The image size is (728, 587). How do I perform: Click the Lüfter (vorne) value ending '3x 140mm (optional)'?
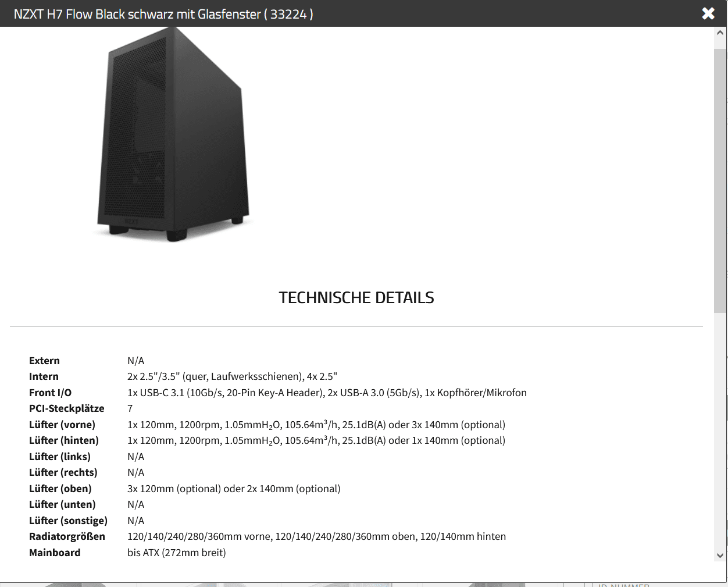point(316,425)
